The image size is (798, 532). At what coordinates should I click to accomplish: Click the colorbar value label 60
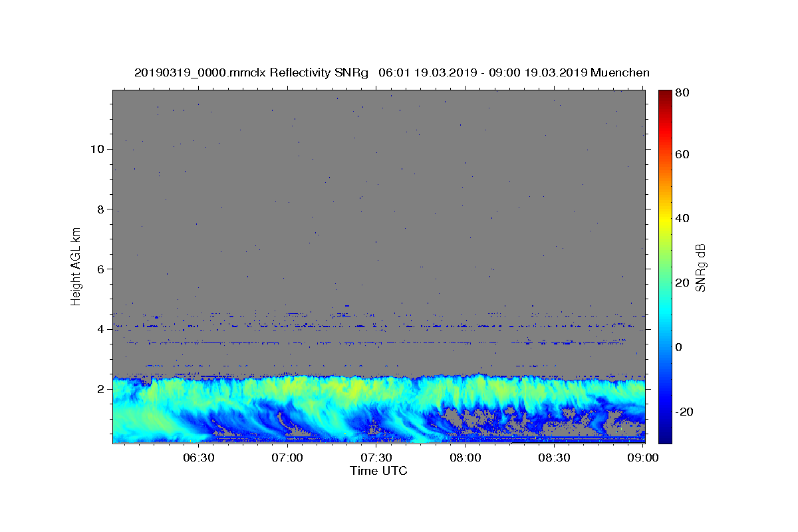682,154
